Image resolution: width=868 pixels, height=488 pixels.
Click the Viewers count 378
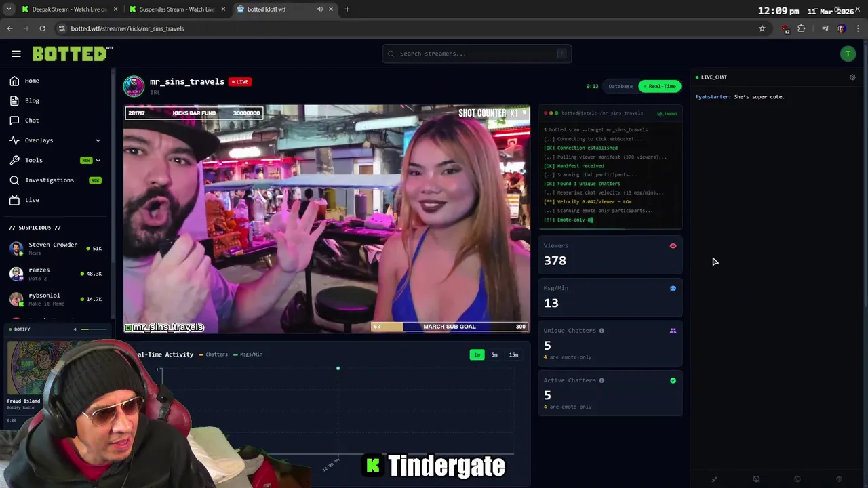click(x=555, y=261)
